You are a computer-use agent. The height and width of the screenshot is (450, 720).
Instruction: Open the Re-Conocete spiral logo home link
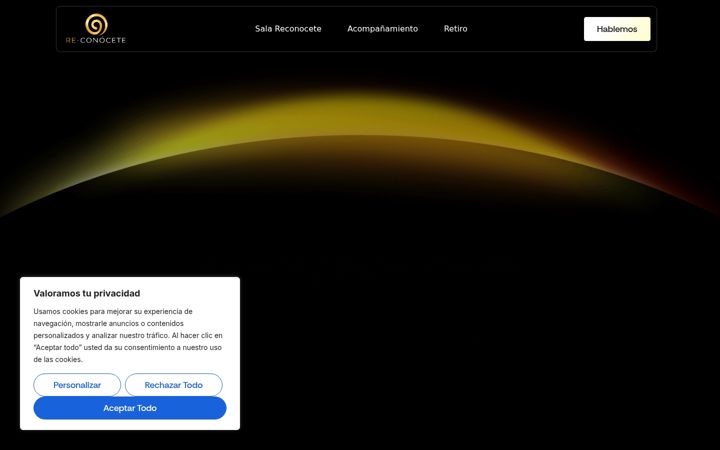(x=96, y=28)
